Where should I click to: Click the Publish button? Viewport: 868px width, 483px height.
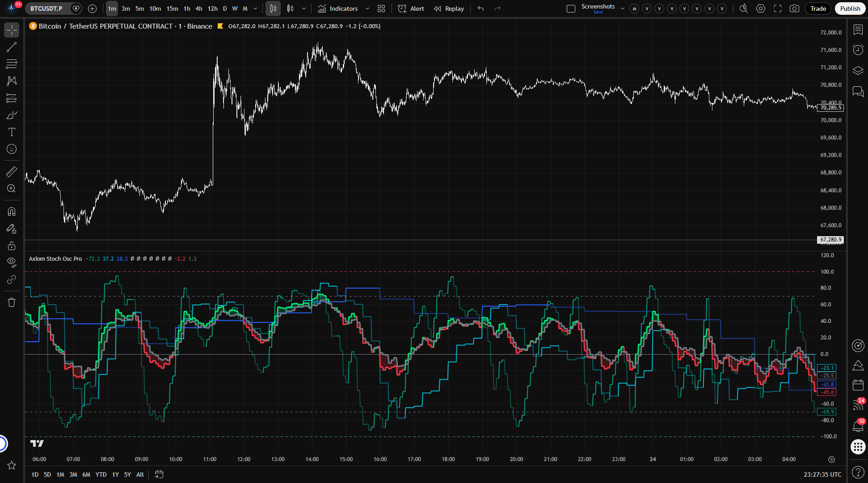pyautogui.click(x=850, y=8)
